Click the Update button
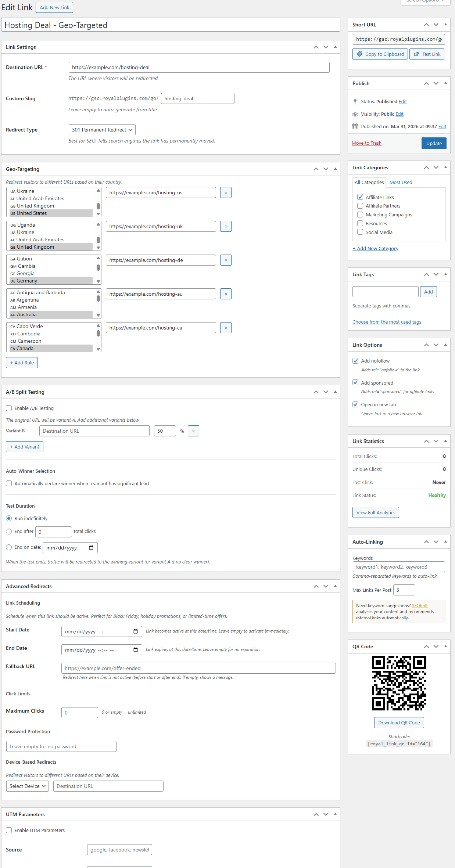 coord(434,143)
